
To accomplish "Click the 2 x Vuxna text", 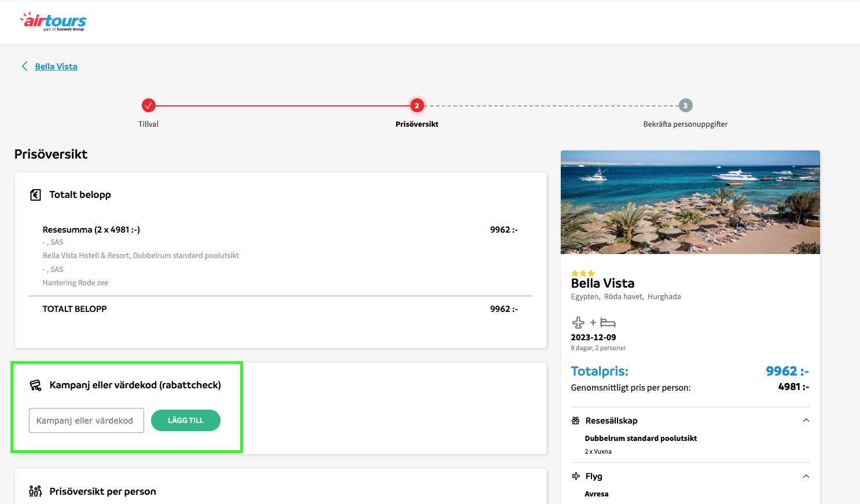I will [x=598, y=451].
